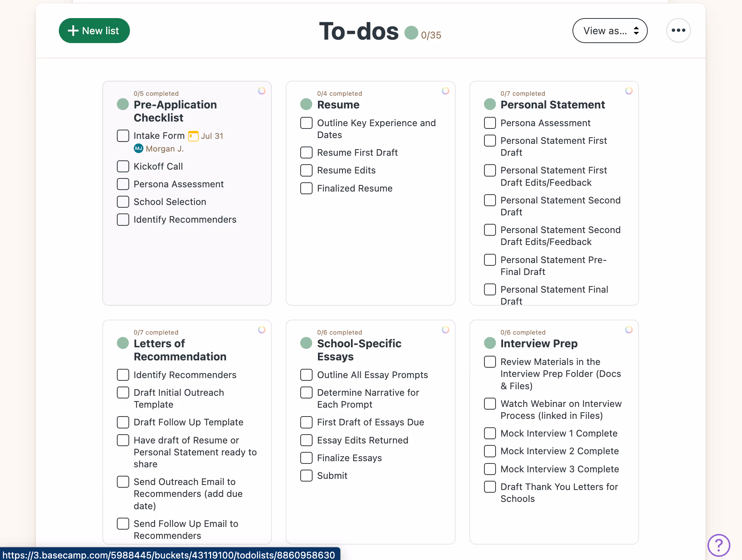Open the three-dot options menu
Viewport: 742px width, 560px height.
click(x=678, y=30)
